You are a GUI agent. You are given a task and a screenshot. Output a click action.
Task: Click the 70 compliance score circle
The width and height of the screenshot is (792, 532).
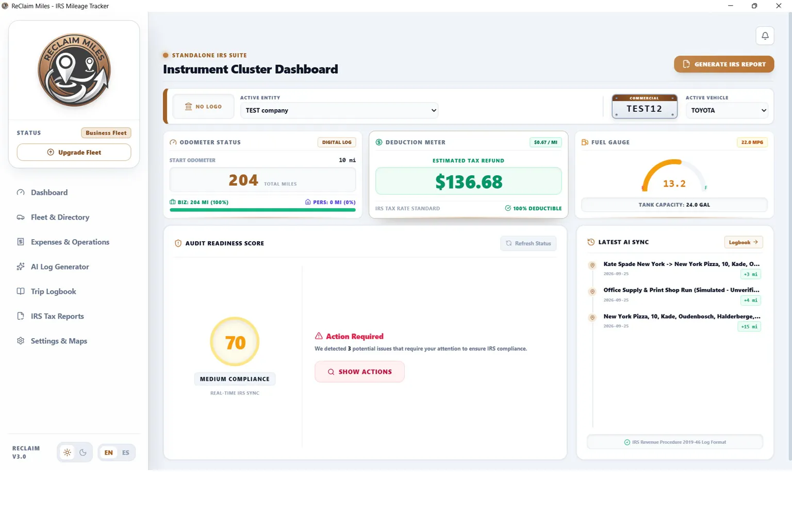point(235,342)
